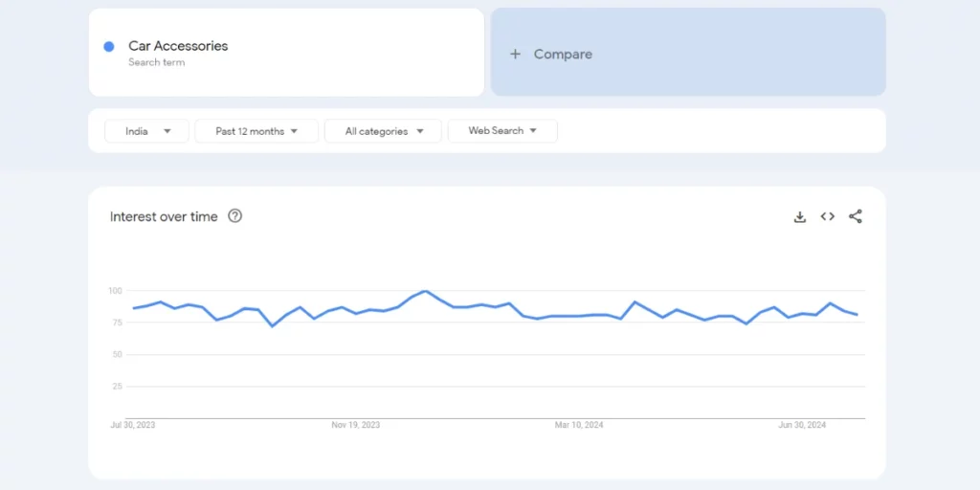Expand the All categories dropdown
This screenshot has width=980, height=490.
pyautogui.click(x=383, y=131)
